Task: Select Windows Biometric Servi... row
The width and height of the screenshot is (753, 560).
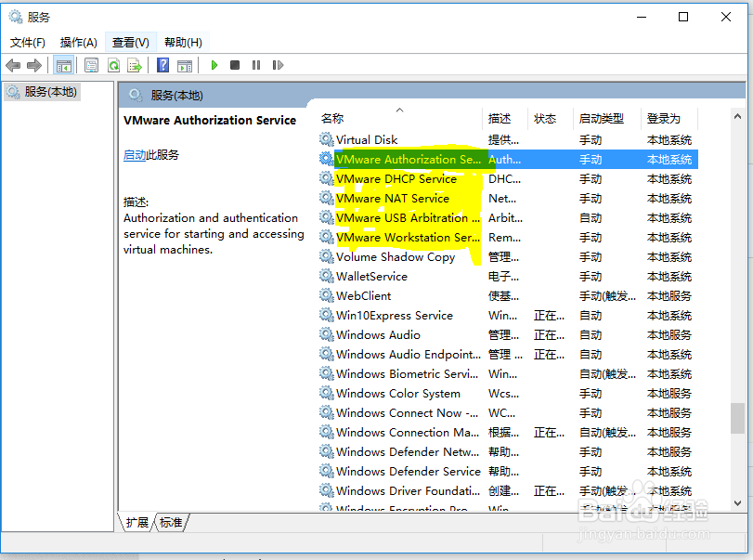Action: [508, 373]
